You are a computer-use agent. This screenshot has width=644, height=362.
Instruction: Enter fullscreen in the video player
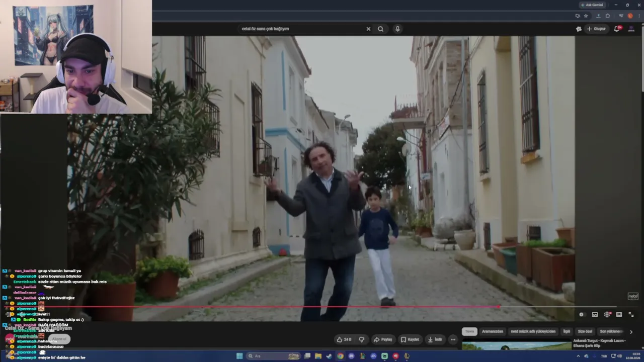point(631,315)
